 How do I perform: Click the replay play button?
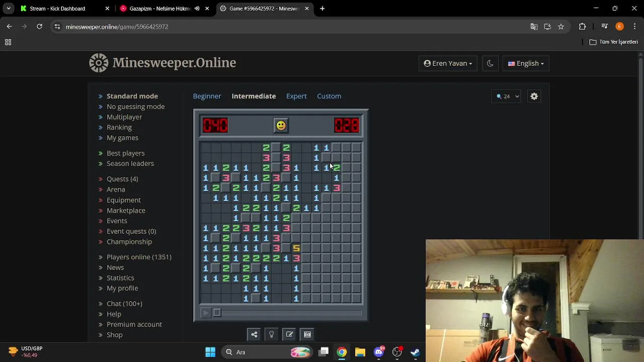[205, 313]
